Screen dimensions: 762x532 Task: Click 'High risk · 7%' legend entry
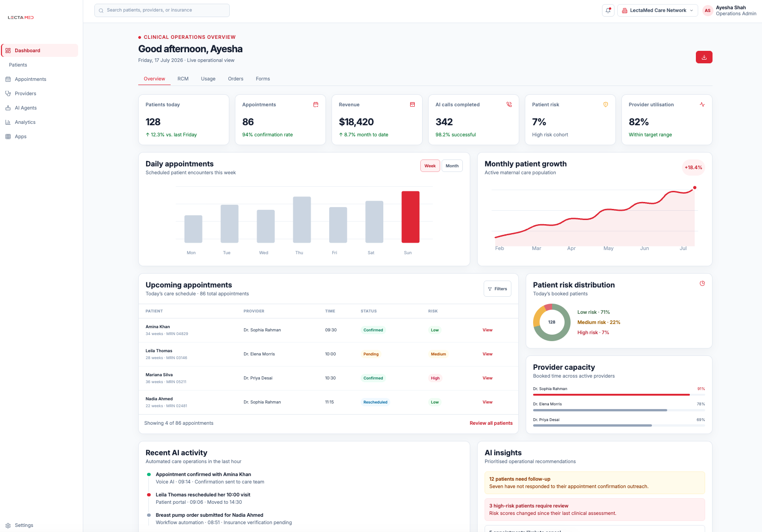(593, 333)
